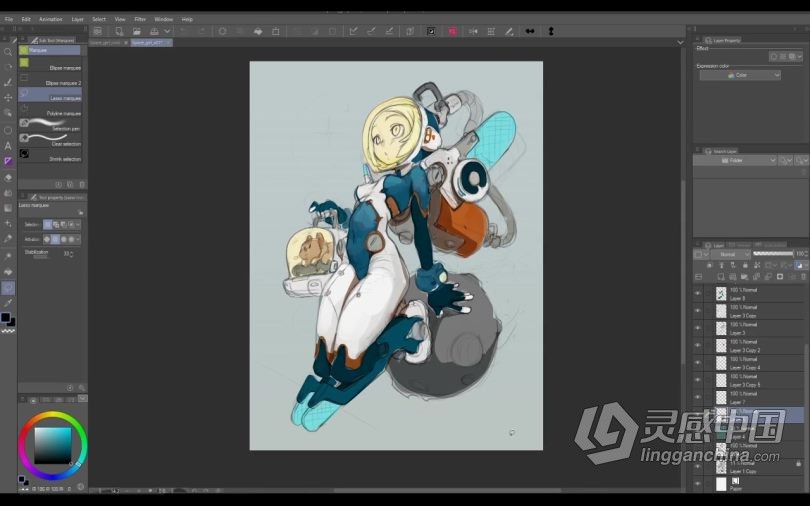
Task: Click the main black color swatch
Action: pyautogui.click(x=6, y=318)
